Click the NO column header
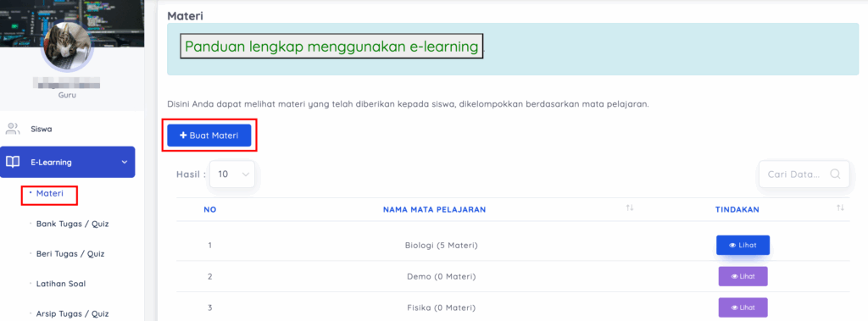This screenshot has width=868, height=321. (210, 210)
